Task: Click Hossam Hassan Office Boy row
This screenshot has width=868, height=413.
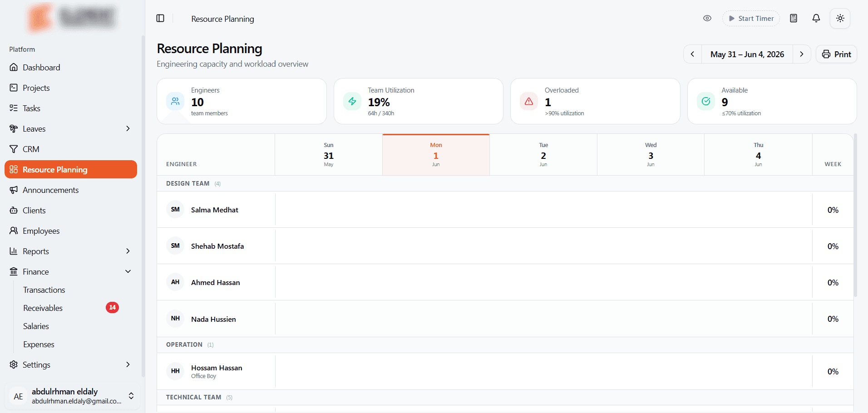Action: (x=505, y=371)
